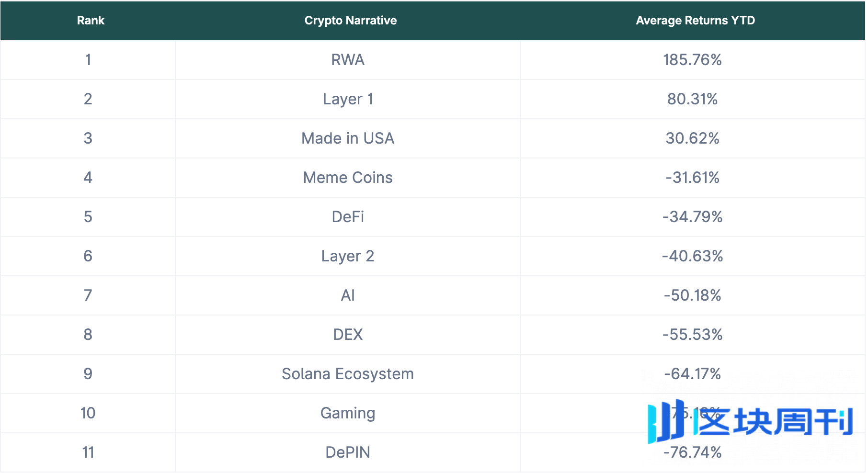
Task: Select the 80.31% return value
Action: point(692,99)
